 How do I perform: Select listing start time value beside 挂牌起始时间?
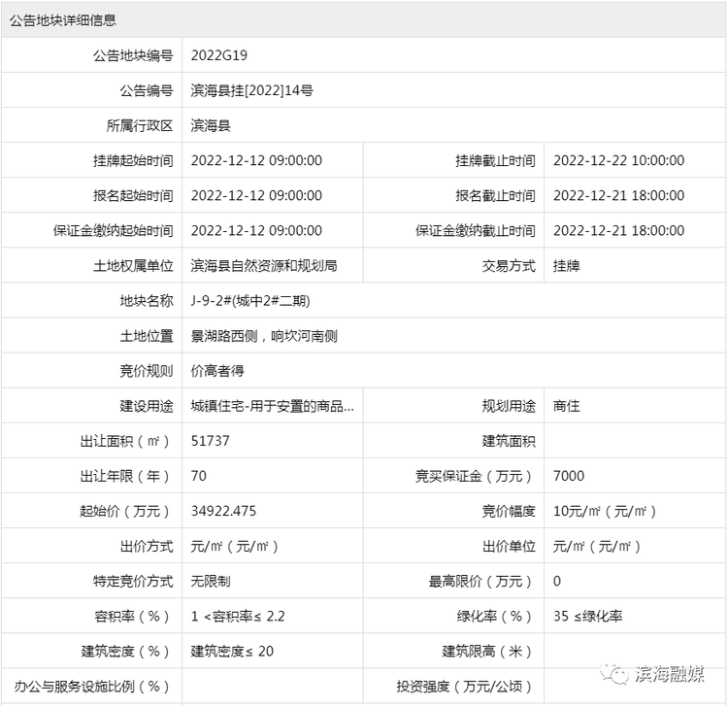(256, 160)
